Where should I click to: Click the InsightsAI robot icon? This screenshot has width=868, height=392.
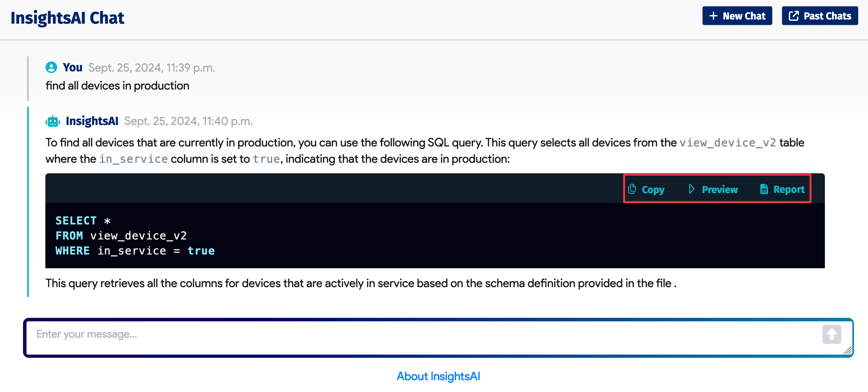[53, 121]
